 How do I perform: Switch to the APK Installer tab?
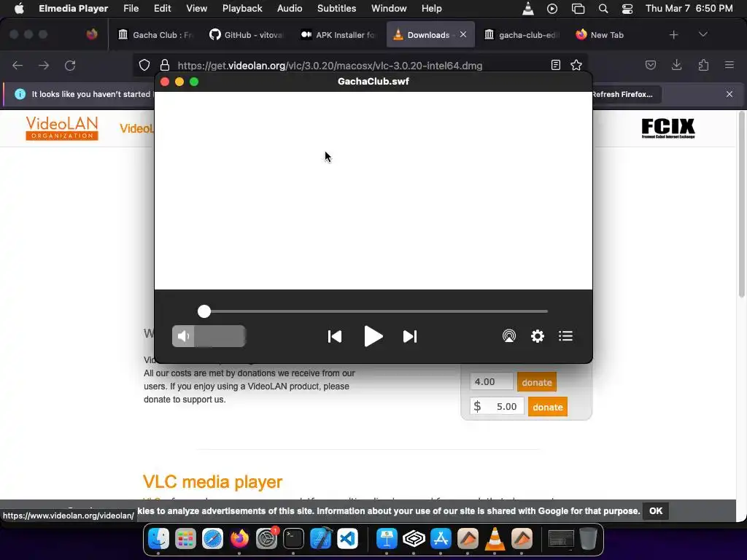(338, 35)
